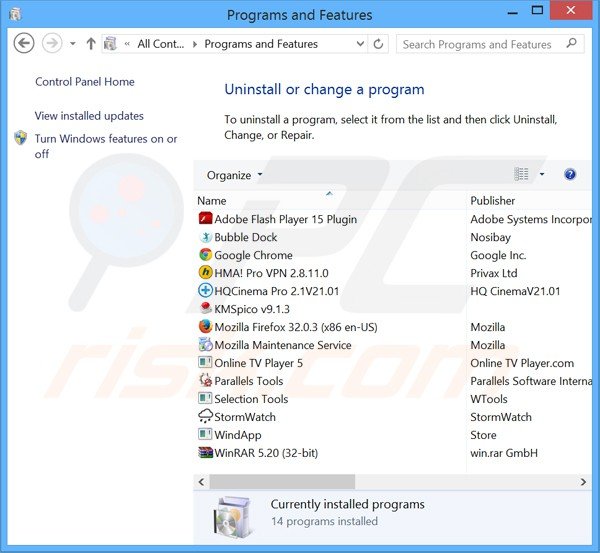The image size is (600, 553).
Task: Expand the breadcrumb chevron after All Cont...
Action: click(x=195, y=44)
